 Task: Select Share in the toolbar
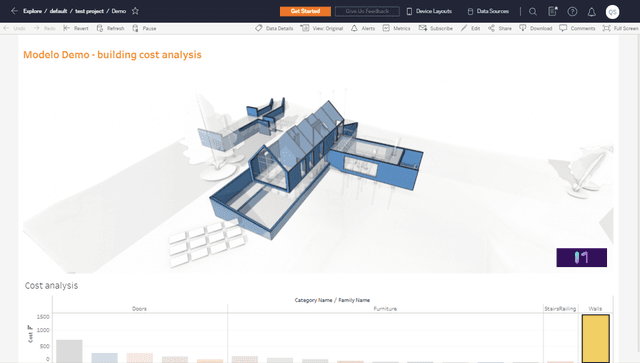[500, 28]
